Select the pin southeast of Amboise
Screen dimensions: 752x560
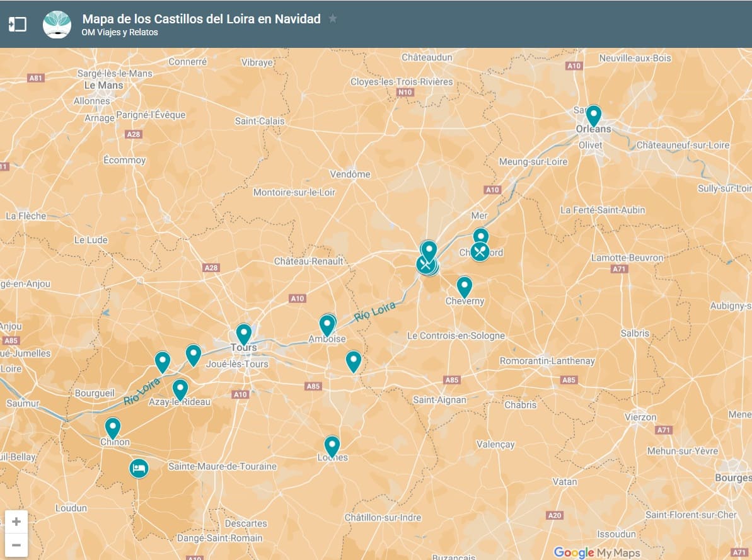pos(354,362)
